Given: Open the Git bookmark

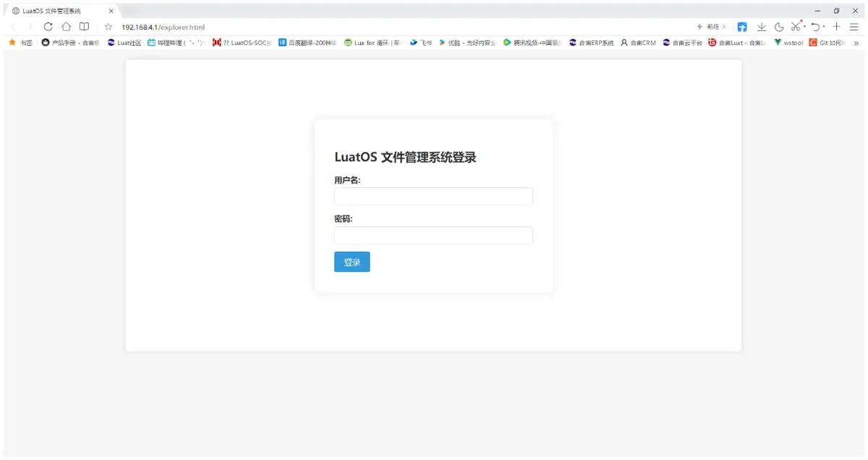Looking at the screenshot, I should click(827, 43).
